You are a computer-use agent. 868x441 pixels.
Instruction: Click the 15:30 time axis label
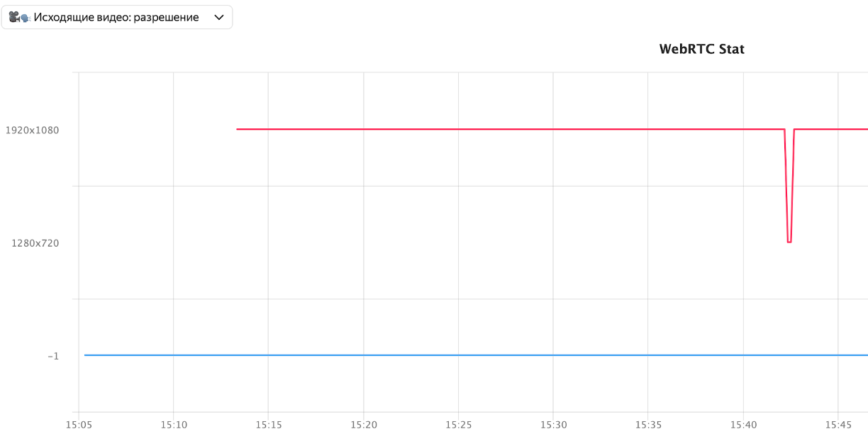(x=553, y=425)
